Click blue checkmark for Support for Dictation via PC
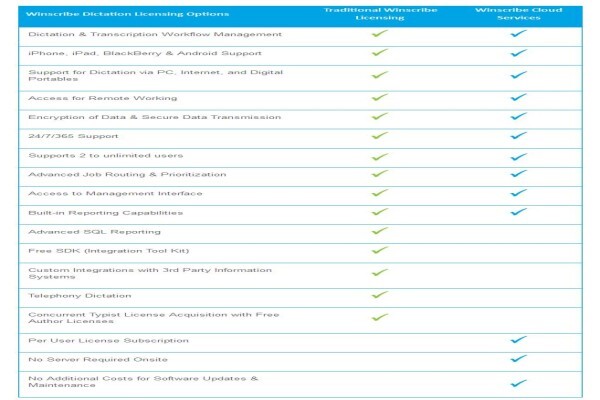600x400 pixels. tap(518, 75)
